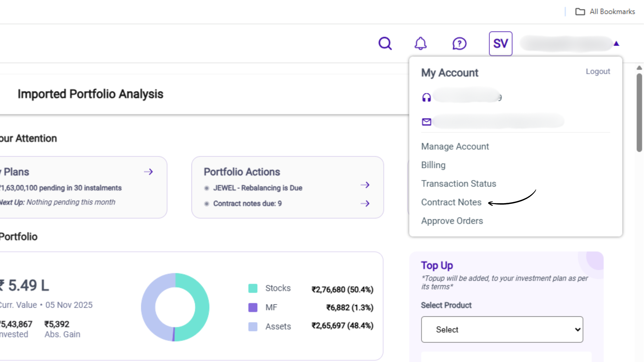Click the Plans card arrow
Image resolution: width=644 pixels, height=362 pixels.
click(x=148, y=172)
